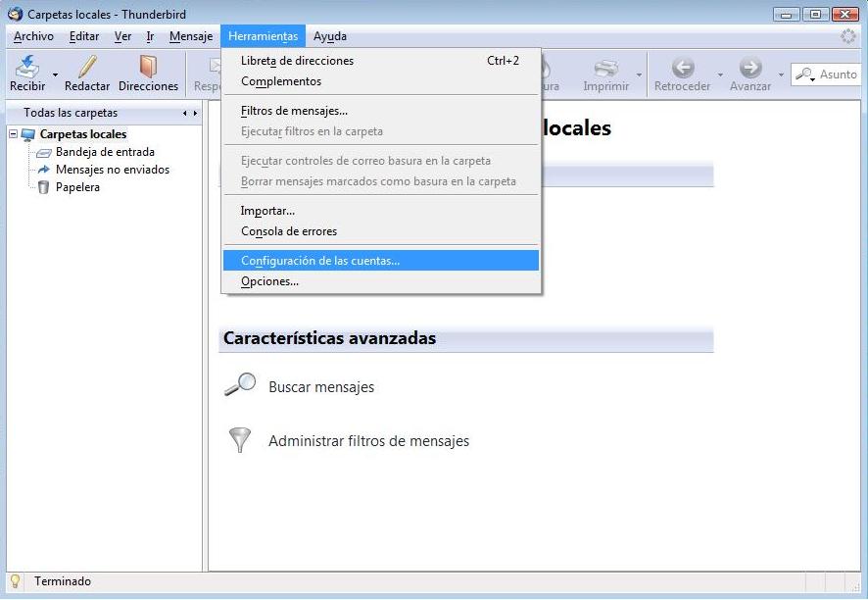The width and height of the screenshot is (868, 600).
Task: Open the Recibir dropdown arrow
Action: (x=56, y=75)
